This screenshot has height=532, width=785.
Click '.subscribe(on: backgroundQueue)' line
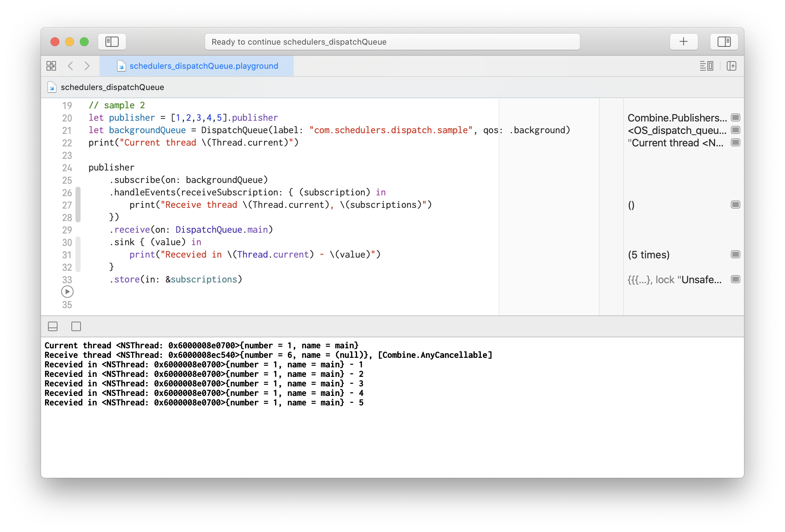coord(189,180)
